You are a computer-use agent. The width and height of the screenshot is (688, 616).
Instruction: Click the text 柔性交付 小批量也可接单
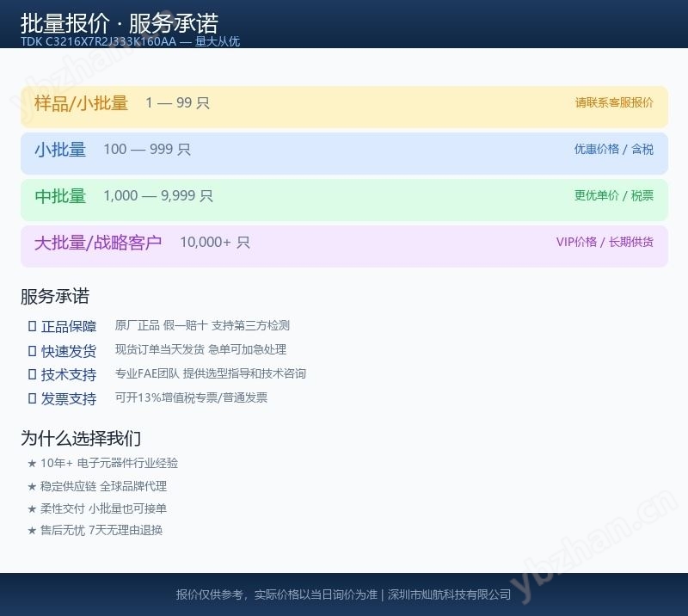(x=103, y=508)
